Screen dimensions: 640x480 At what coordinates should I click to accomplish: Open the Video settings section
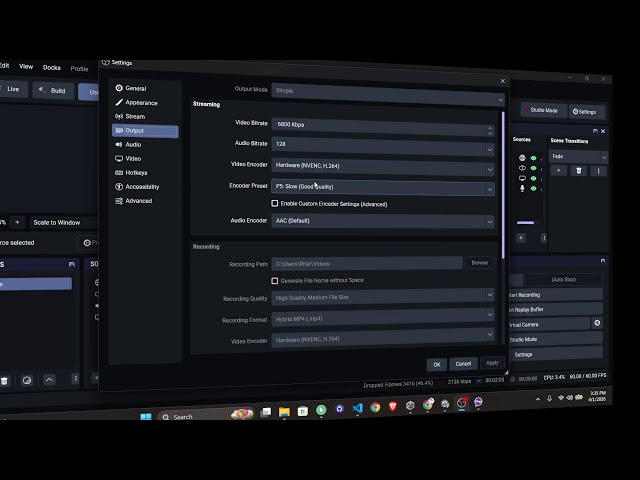point(128,158)
